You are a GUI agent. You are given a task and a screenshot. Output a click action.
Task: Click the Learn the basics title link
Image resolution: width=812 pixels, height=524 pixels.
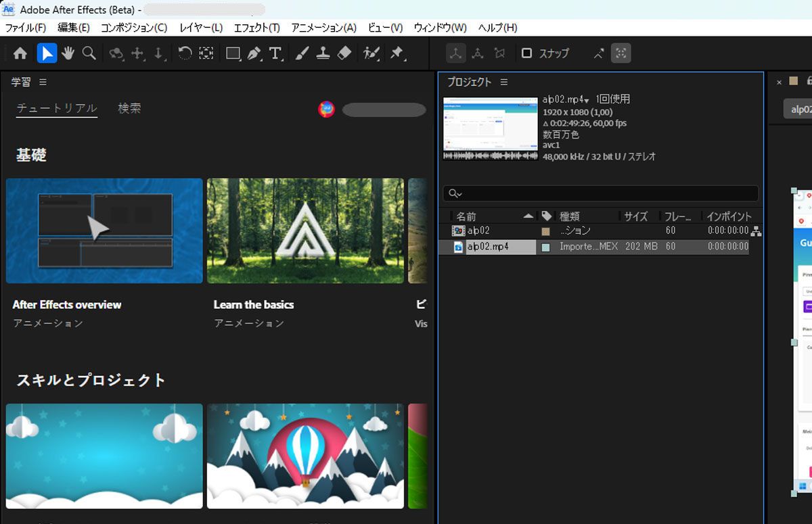pyautogui.click(x=254, y=305)
